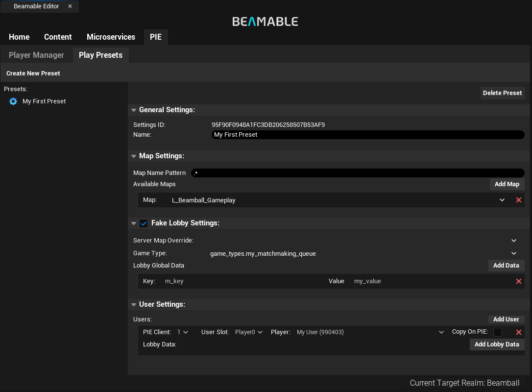The width and height of the screenshot is (532, 392).
Task: Click the Add Lobby Data button
Action: tap(497, 344)
